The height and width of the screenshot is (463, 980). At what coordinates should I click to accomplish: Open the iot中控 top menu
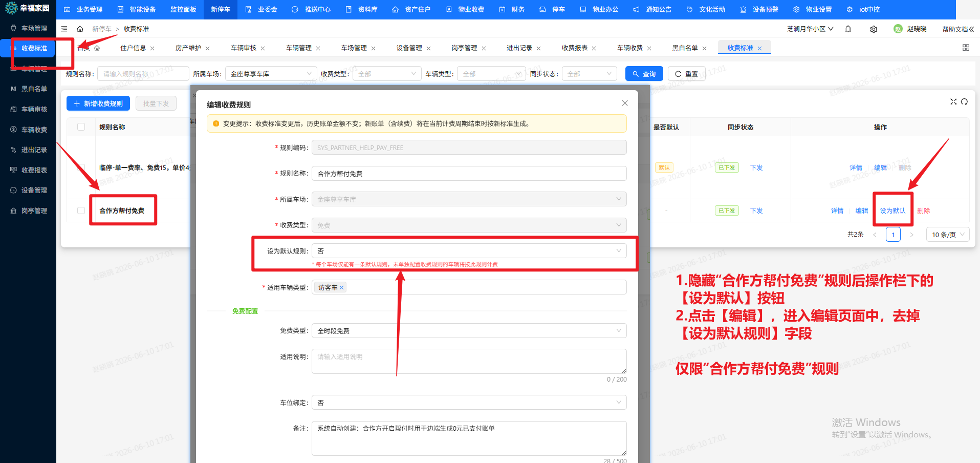pyautogui.click(x=863, y=9)
